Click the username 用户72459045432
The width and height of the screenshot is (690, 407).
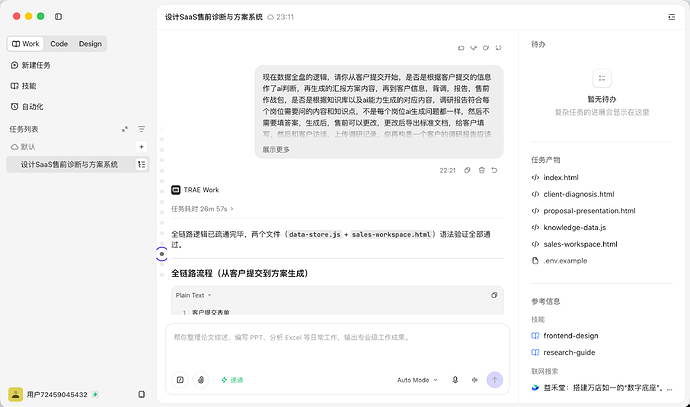click(x=57, y=394)
